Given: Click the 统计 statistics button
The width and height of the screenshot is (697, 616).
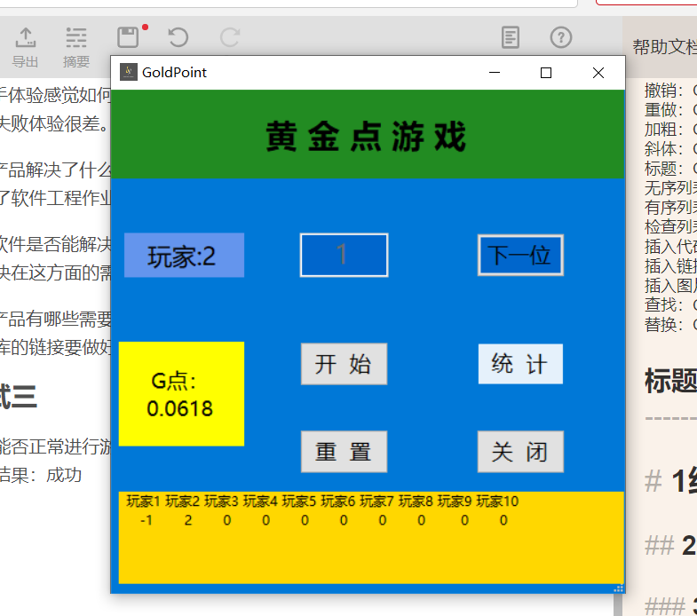Looking at the screenshot, I should [520, 364].
